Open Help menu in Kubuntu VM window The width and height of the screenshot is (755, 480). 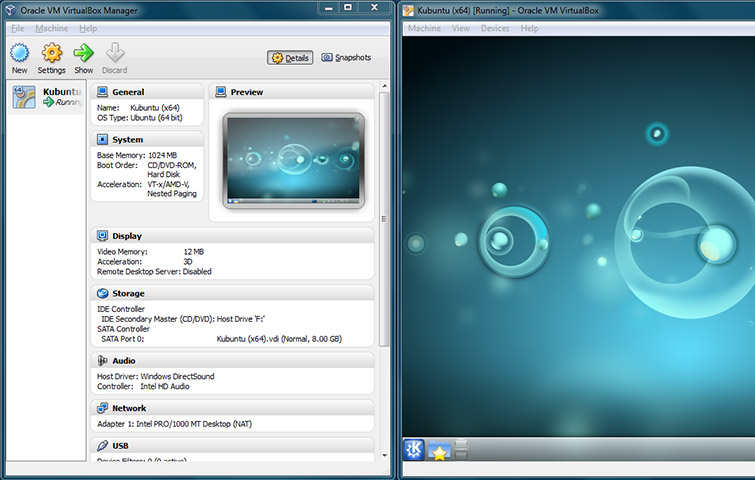529,28
